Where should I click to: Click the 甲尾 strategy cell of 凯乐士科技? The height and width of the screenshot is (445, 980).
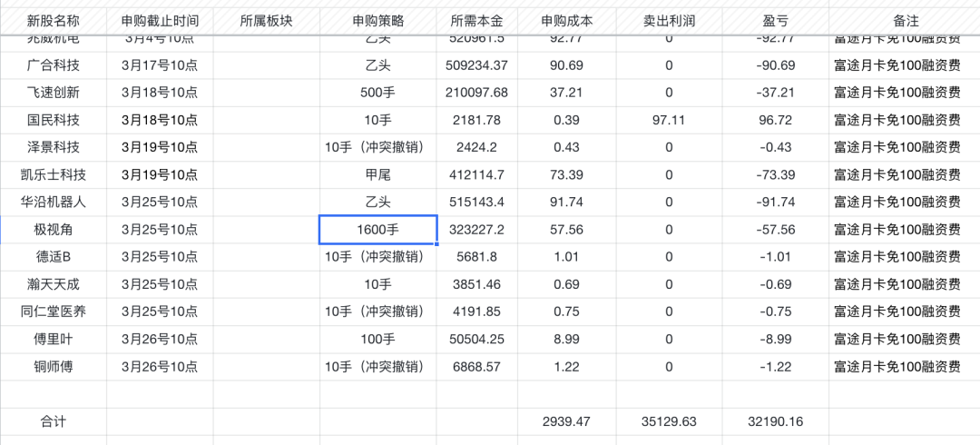(x=378, y=175)
